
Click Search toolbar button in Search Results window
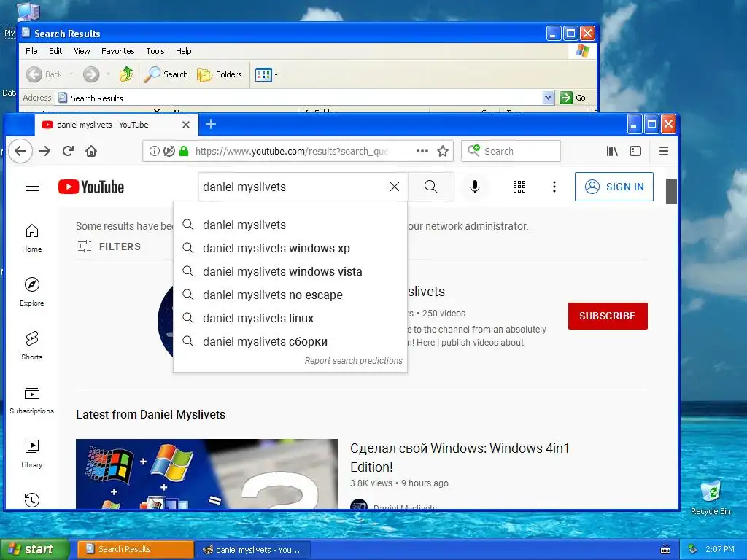coord(166,74)
